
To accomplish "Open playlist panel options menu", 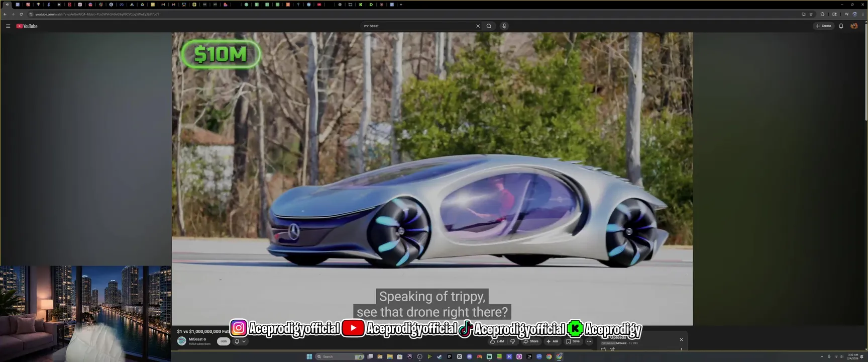I will [681, 349].
